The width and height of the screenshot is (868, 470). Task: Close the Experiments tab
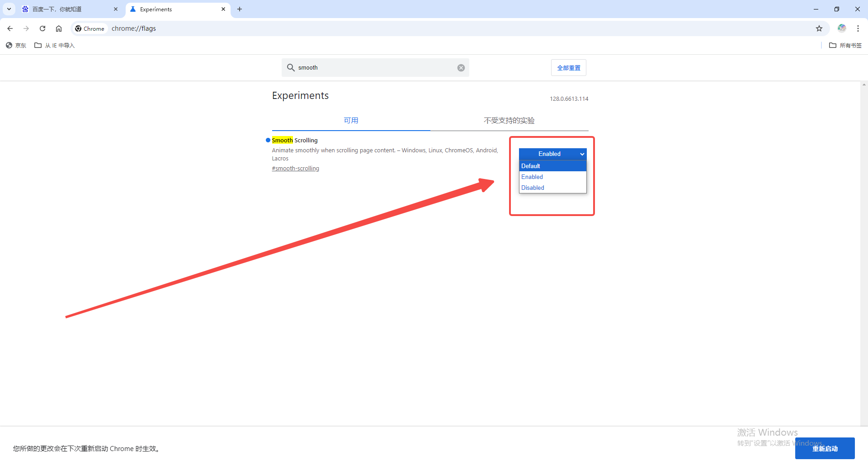pyautogui.click(x=223, y=9)
